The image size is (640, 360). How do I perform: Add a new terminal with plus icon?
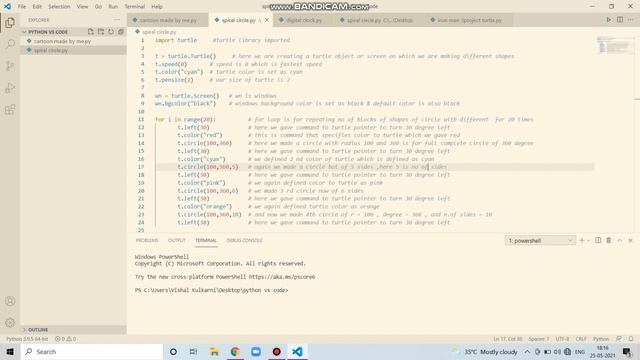pos(582,240)
